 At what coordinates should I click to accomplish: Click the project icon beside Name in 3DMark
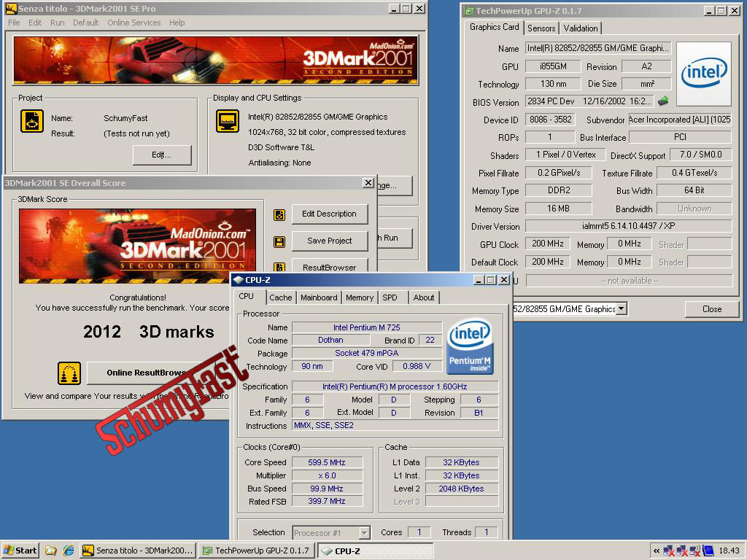[32, 121]
